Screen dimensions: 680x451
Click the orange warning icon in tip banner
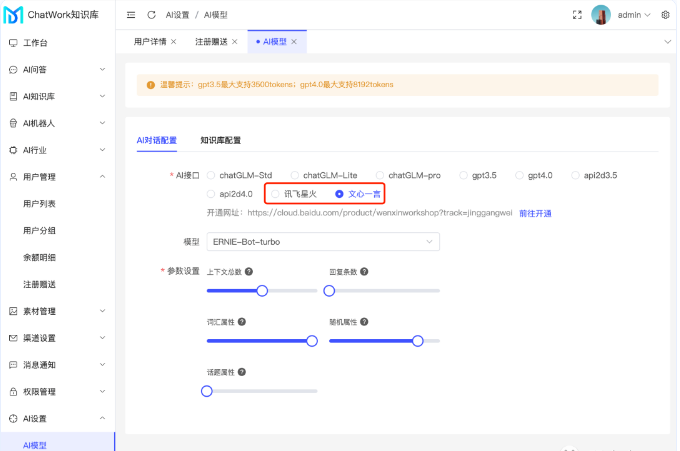click(x=151, y=85)
